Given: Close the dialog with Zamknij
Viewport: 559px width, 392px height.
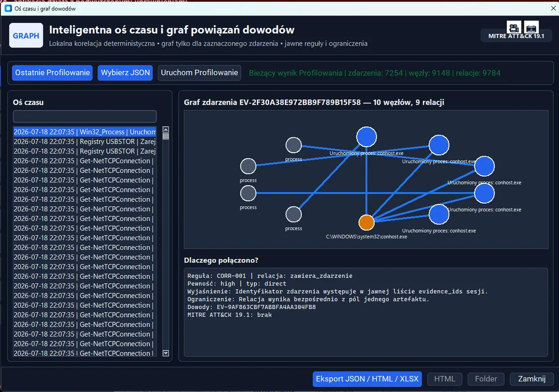Looking at the screenshot, I should pos(532,379).
